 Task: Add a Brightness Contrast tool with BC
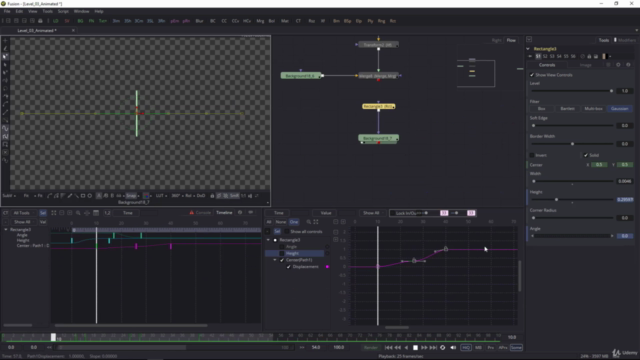(213, 21)
